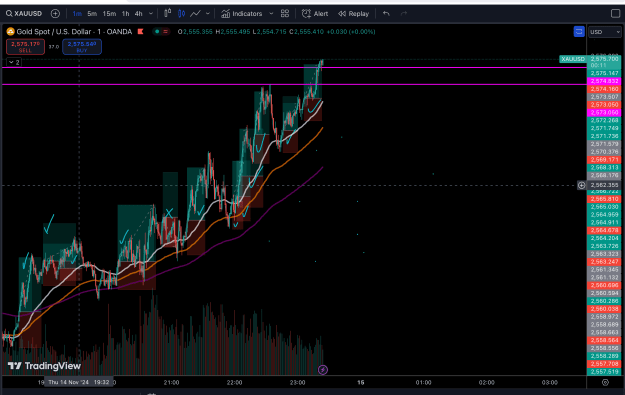This screenshot has height=395, width=625.
Task: Start bar Replay mode
Action: tap(354, 14)
